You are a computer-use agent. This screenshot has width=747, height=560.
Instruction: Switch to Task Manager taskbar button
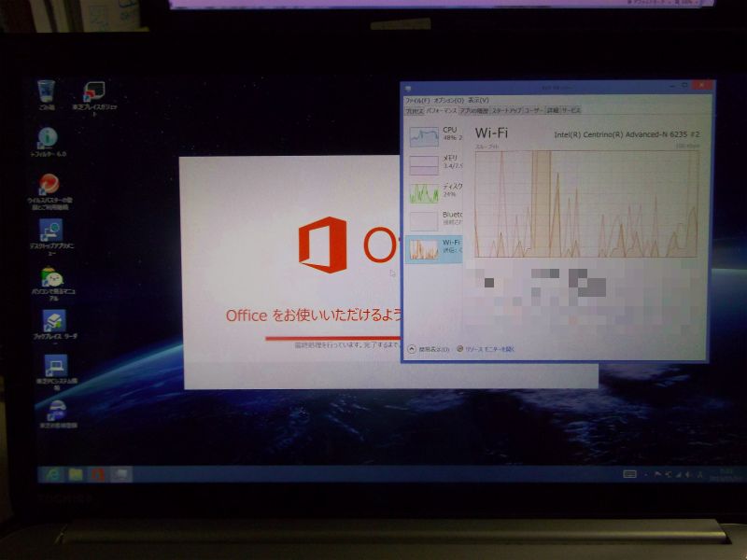pos(121,474)
